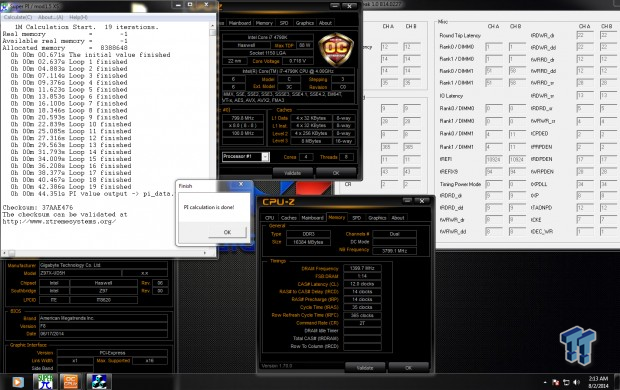Image resolution: width=620 pixels, height=390 pixels.
Task: Click the Super PI vertical scrollbar up arrow
Action: point(213,26)
